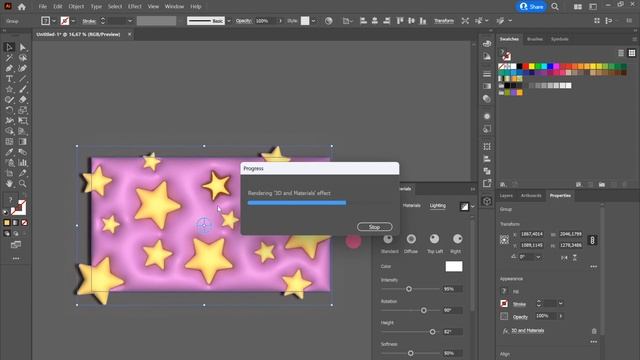Choose Top Left lighting preset

434,239
